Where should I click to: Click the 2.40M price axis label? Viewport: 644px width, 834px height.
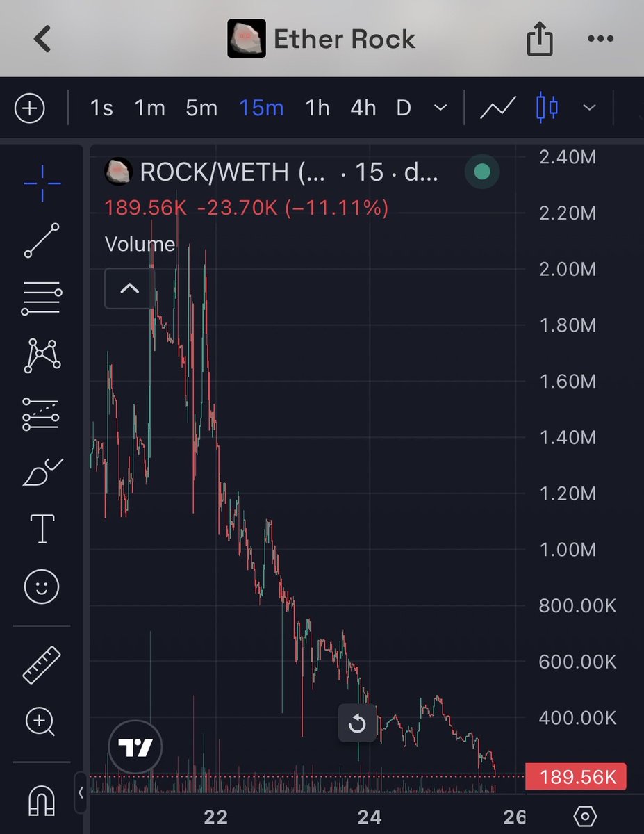567,157
